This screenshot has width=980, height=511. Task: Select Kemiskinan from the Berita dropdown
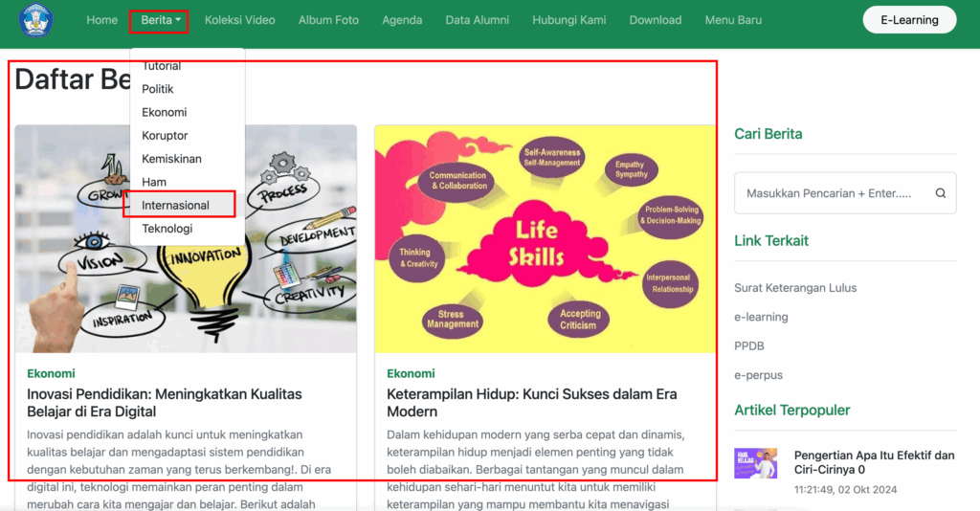tap(171, 159)
